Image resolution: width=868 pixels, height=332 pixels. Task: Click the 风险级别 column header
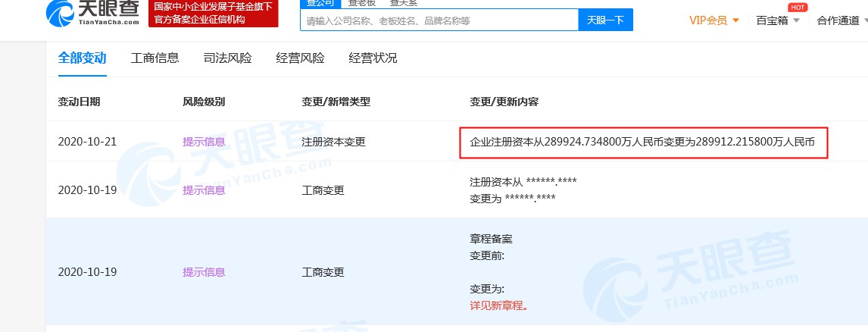tap(204, 102)
